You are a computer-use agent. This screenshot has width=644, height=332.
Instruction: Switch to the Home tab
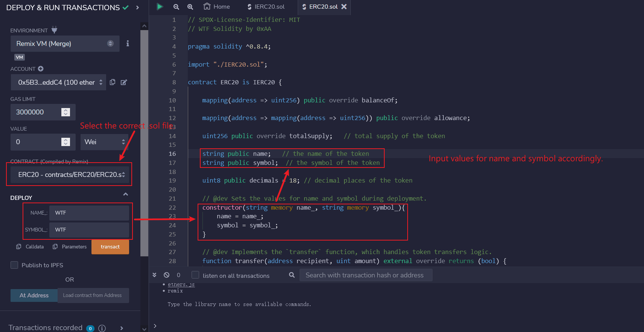(217, 7)
